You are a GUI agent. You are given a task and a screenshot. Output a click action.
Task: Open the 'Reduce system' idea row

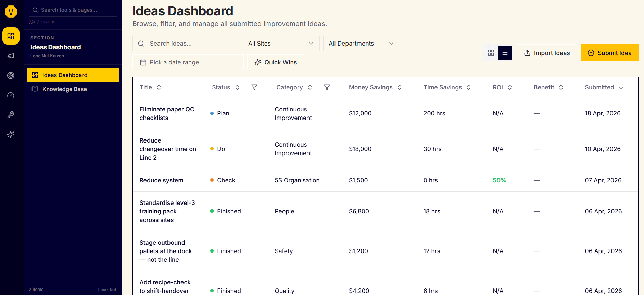(x=386, y=180)
